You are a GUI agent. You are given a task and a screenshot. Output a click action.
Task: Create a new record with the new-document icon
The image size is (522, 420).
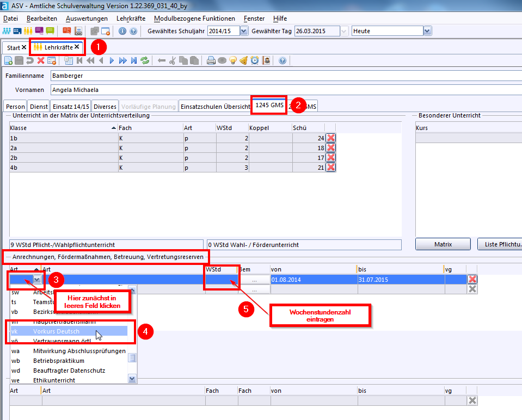tap(8, 60)
